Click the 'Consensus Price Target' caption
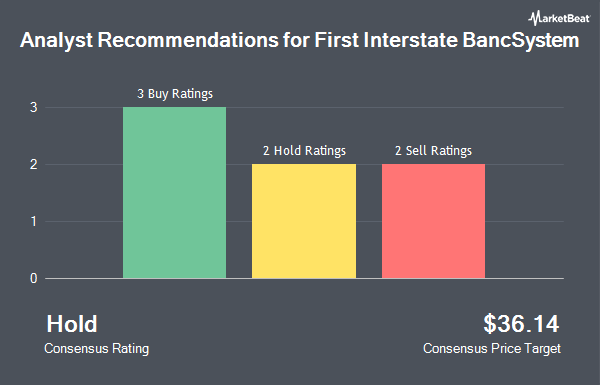Image resolution: width=600 pixels, height=385 pixels. pyautogui.click(x=492, y=349)
